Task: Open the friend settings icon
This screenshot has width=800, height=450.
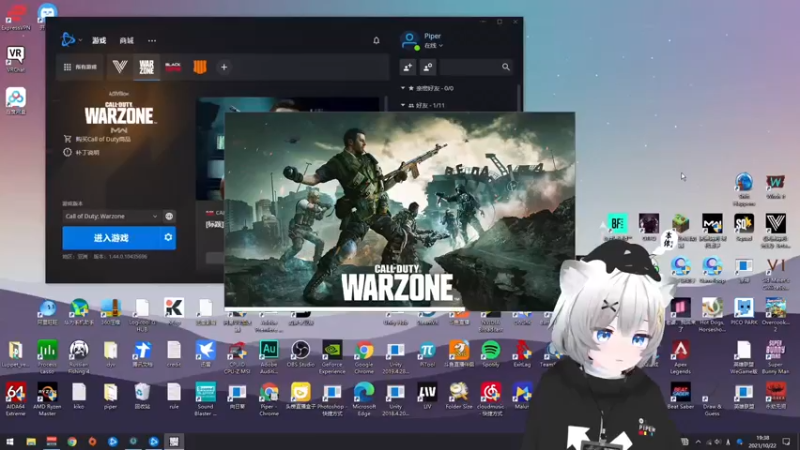Action: 428,67
